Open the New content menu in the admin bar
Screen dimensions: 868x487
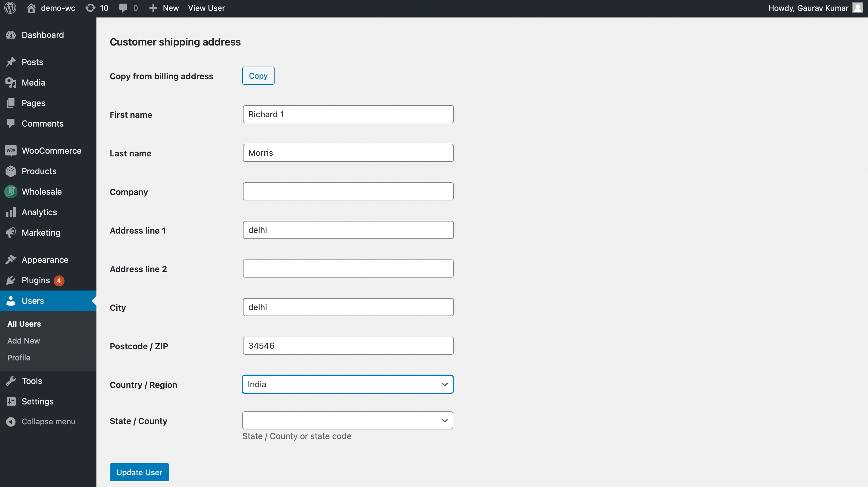[x=164, y=8]
